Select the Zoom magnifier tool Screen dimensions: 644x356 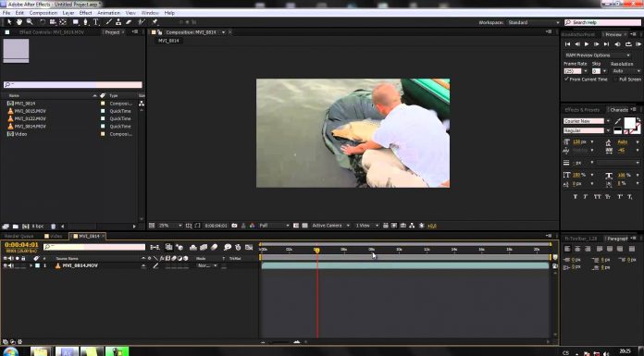[30, 22]
